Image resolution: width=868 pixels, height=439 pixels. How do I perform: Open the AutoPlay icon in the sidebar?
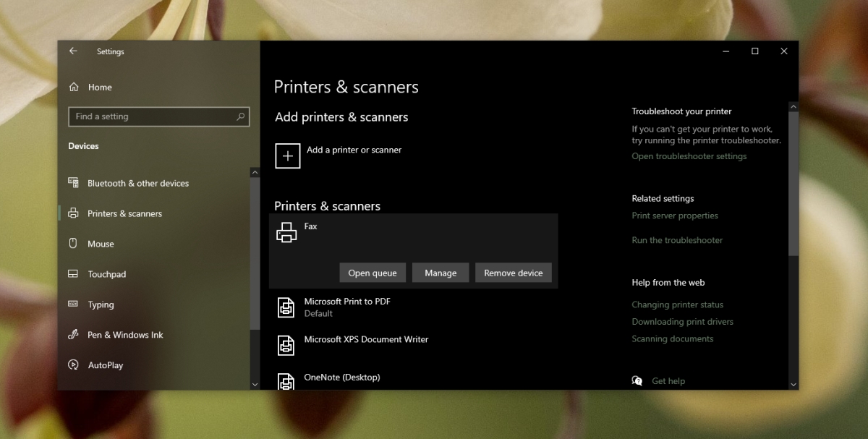(x=73, y=365)
